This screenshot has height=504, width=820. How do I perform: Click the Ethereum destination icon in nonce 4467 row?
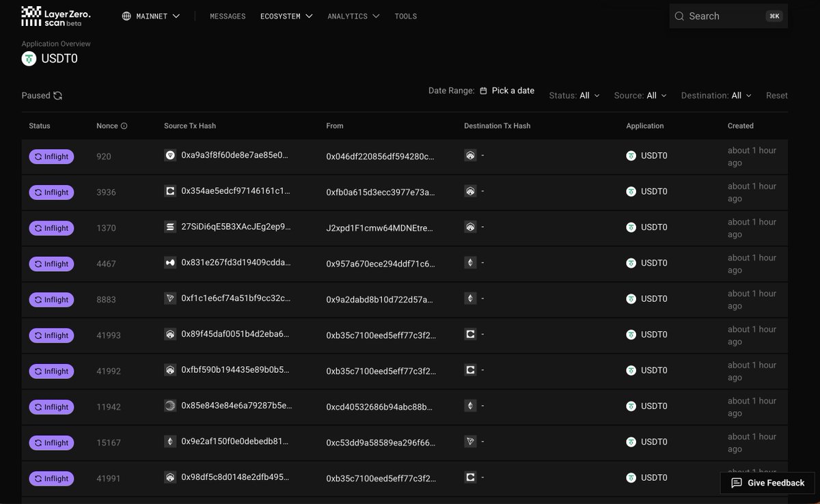click(x=470, y=263)
